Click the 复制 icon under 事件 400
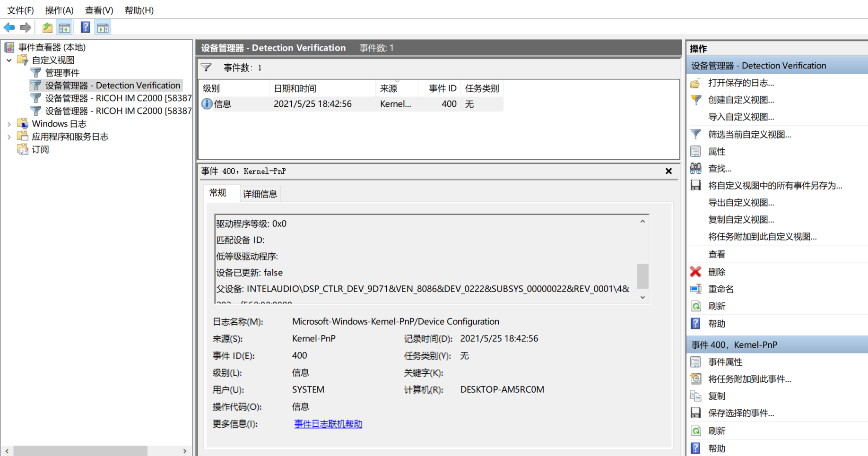Viewport: 868px width, 456px height. point(695,396)
